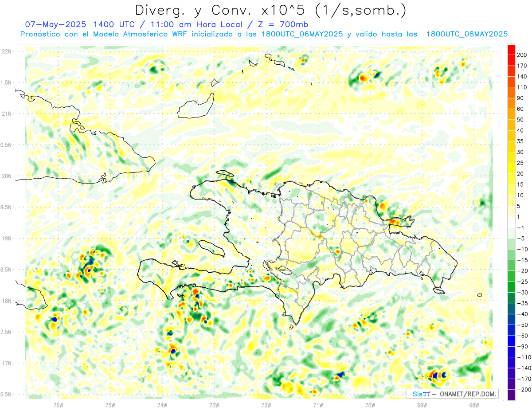Click colorbar label -50
The width and height of the screenshot is (532, 411).
click(x=522, y=325)
